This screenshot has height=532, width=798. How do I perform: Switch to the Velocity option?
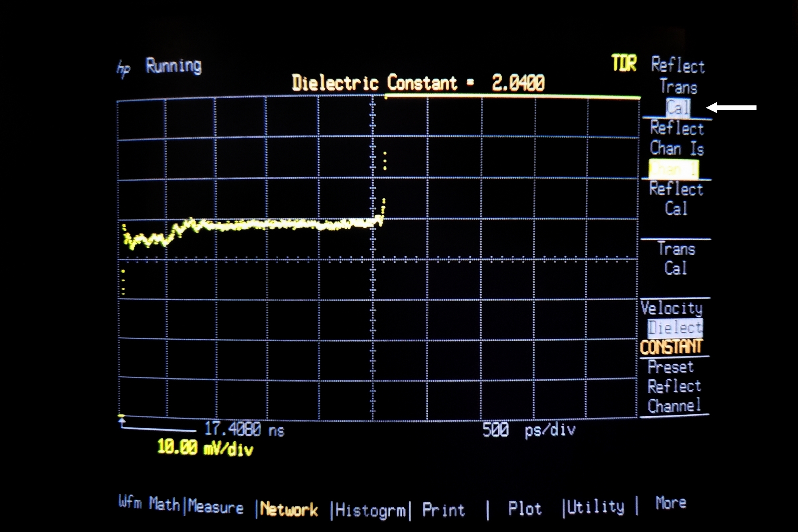click(x=672, y=308)
